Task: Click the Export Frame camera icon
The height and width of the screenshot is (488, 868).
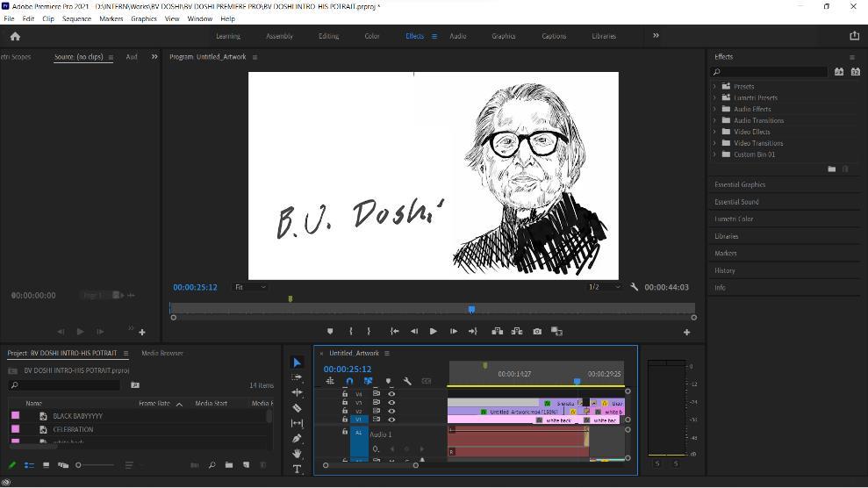Action: click(x=537, y=332)
